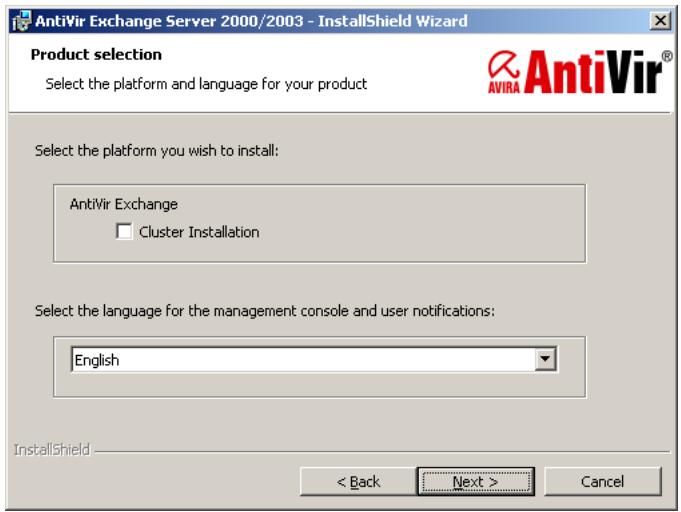Click the language selection instruction text
This screenshot has height=512, width=681.
264,311
